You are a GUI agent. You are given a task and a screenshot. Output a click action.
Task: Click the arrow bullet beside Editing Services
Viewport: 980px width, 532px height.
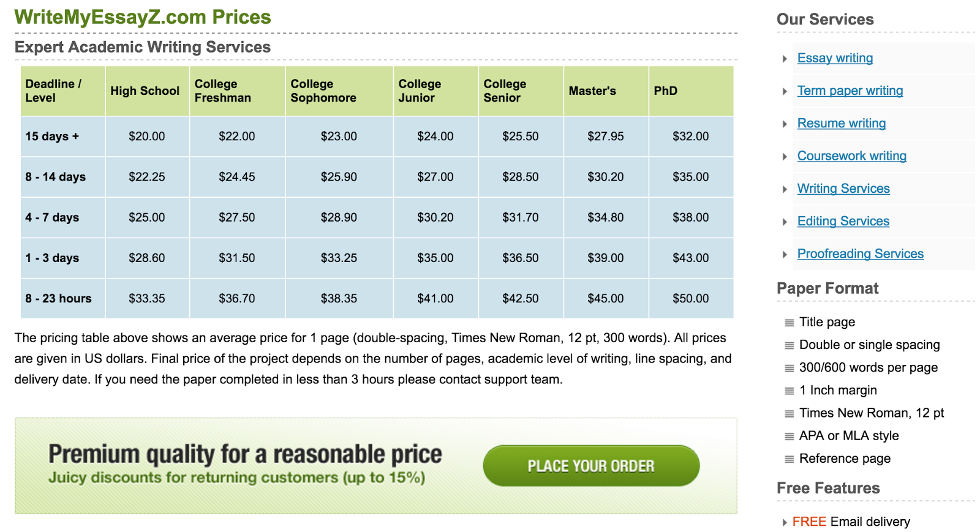point(785,222)
